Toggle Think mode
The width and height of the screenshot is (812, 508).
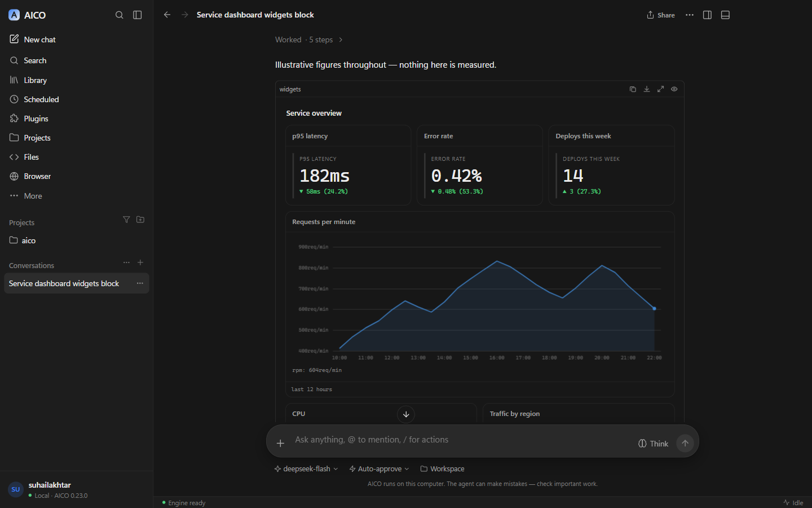pos(653,444)
